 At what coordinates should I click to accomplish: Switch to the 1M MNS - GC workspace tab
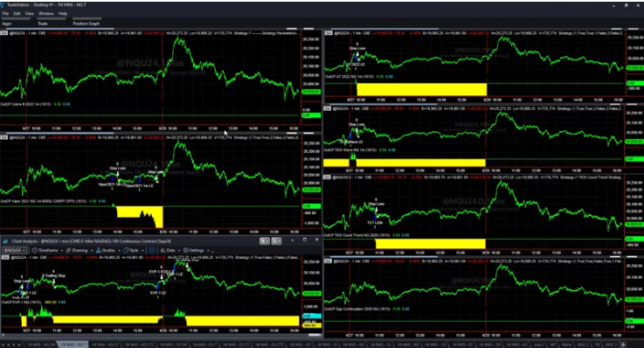(x=301, y=345)
